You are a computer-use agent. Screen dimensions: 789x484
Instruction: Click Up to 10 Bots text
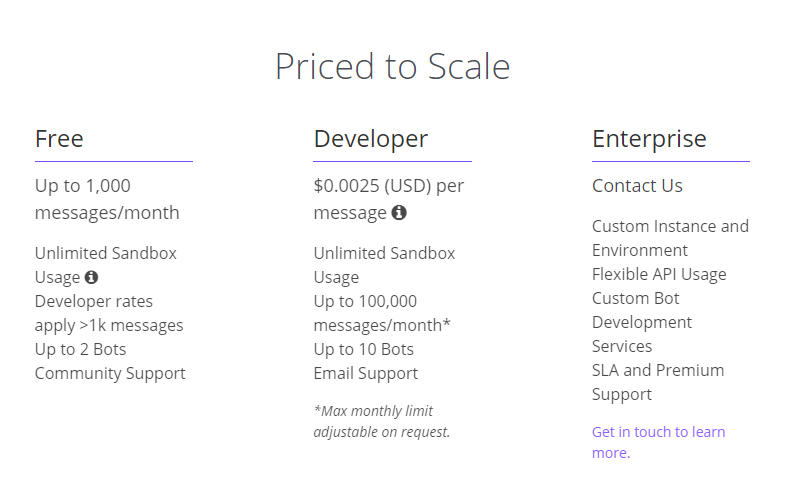coord(363,349)
